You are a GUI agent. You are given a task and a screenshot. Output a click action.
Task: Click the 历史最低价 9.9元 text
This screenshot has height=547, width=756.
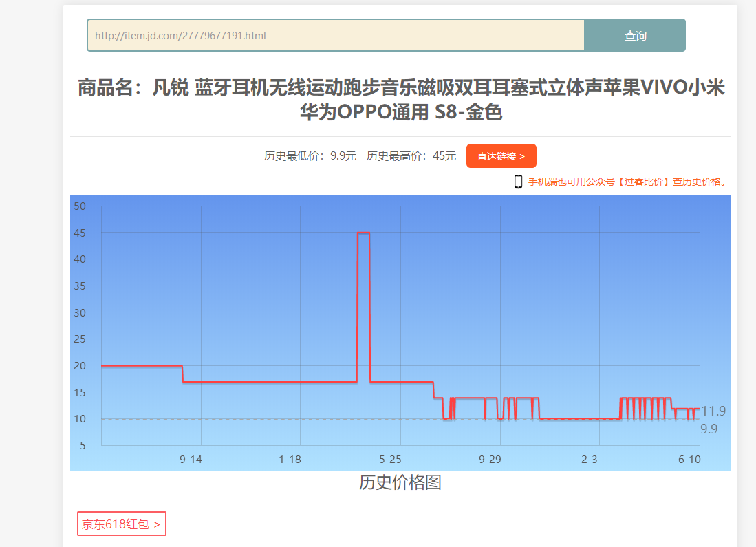[310, 156]
